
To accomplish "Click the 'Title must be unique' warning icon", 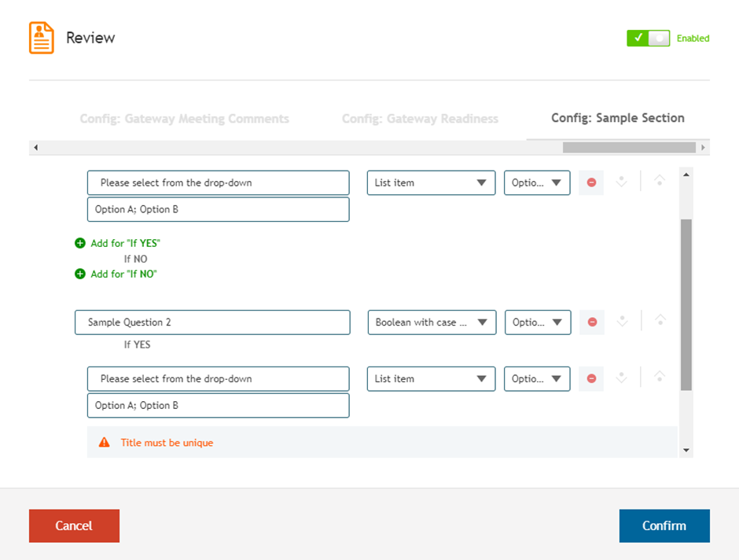I will pyautogui.click(x=104, y=442).
